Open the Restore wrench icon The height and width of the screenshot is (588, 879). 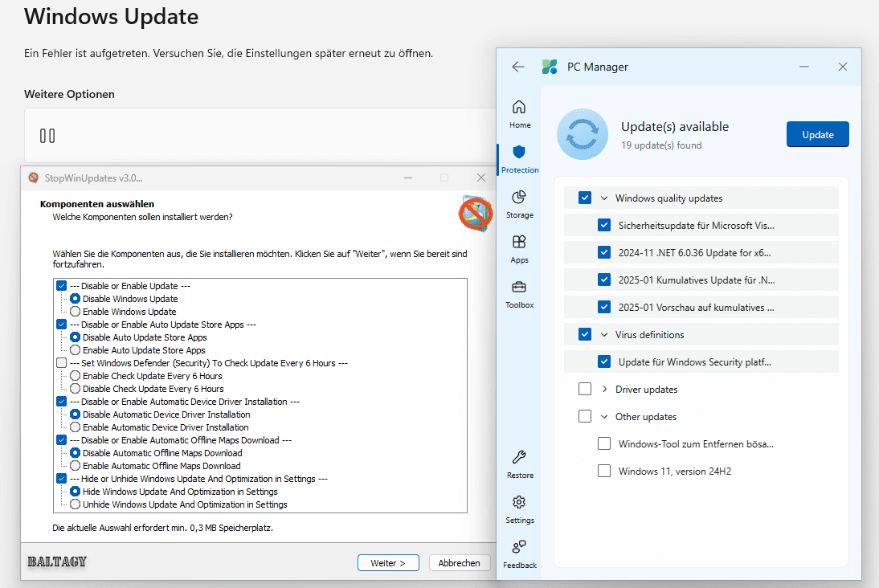click(519, 458)
